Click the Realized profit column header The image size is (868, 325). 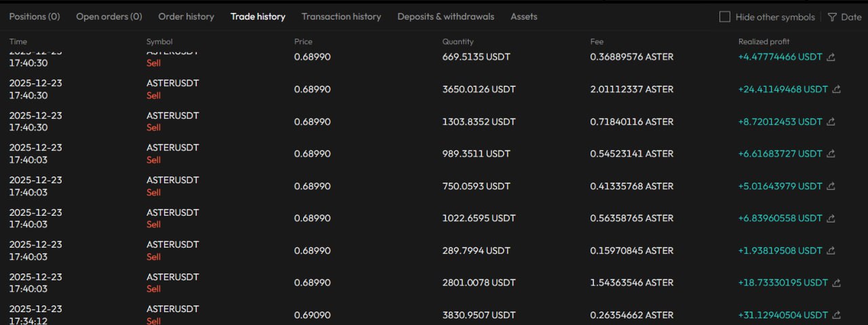point(764,41)
